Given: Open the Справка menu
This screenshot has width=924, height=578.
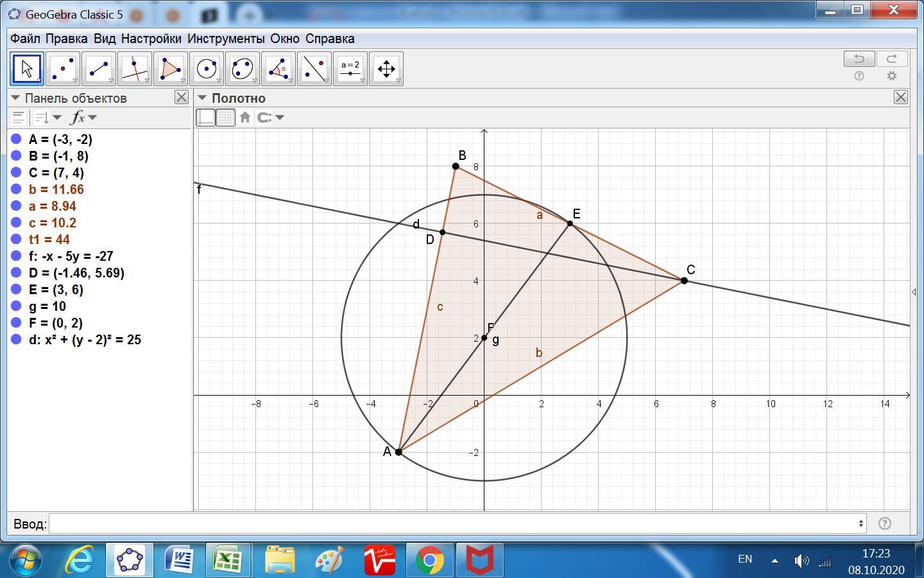Looking at the screenshot, I should 330,39.
